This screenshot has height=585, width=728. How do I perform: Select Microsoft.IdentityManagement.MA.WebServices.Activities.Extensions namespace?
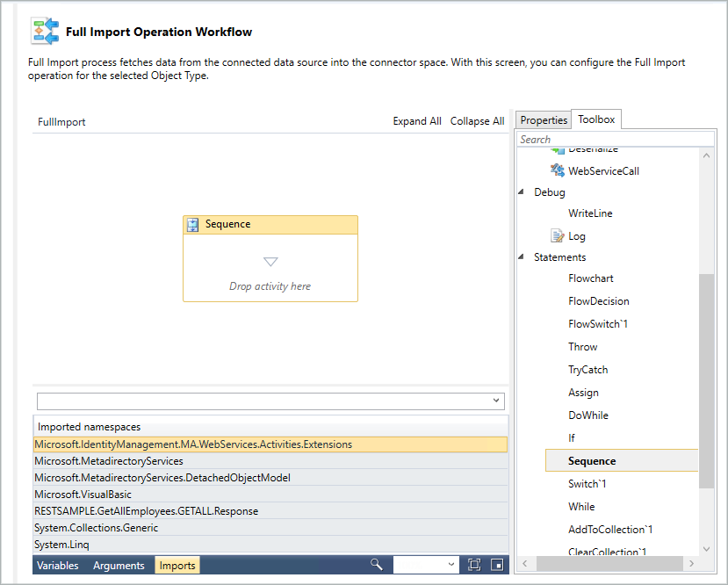click(x=270, y=444)
